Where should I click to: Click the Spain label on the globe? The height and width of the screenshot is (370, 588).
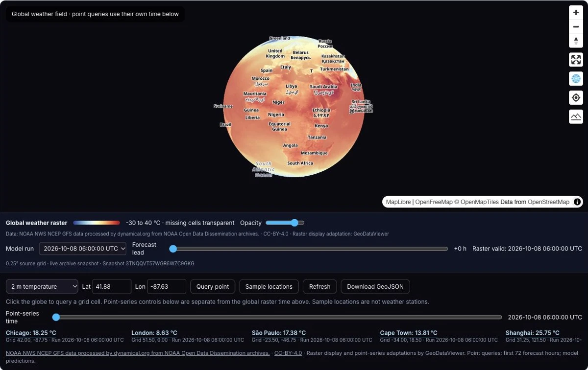click(267, 70)
